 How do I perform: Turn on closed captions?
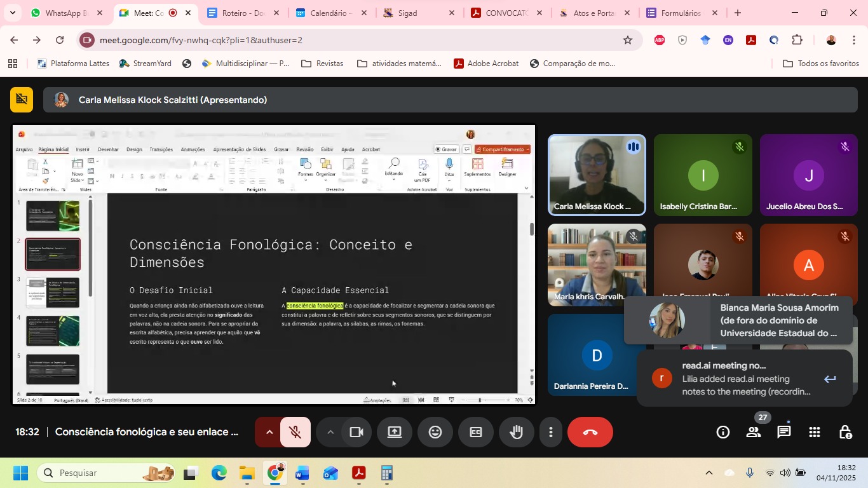pyautogui.click(x=476, y=432)
